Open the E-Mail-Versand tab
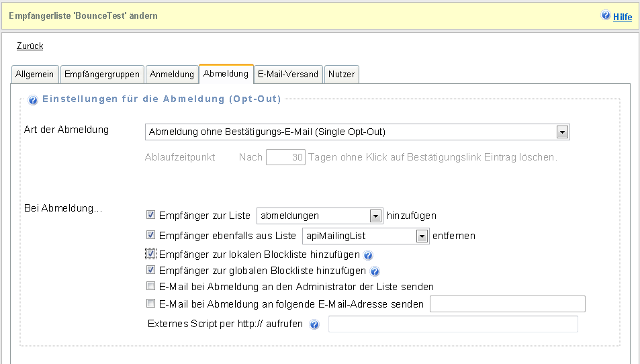This screenshot has height=364, width=640. (x=288, y=74)
